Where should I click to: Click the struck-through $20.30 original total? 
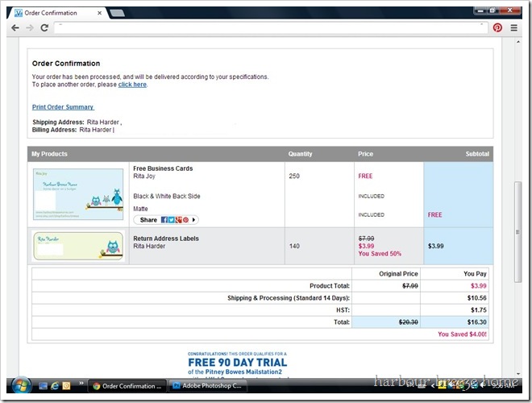[409, 322]
